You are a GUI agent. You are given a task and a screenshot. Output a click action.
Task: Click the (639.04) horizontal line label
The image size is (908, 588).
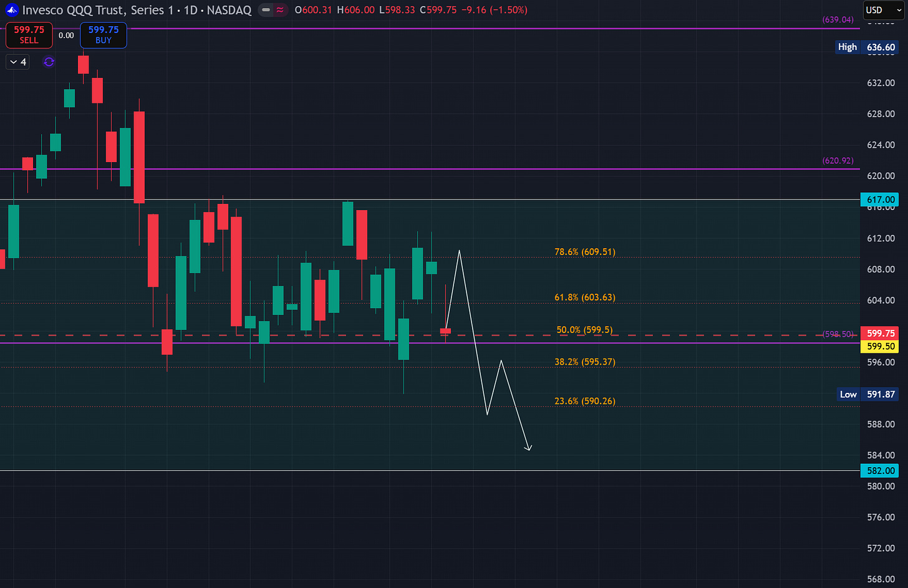(838, 19)
